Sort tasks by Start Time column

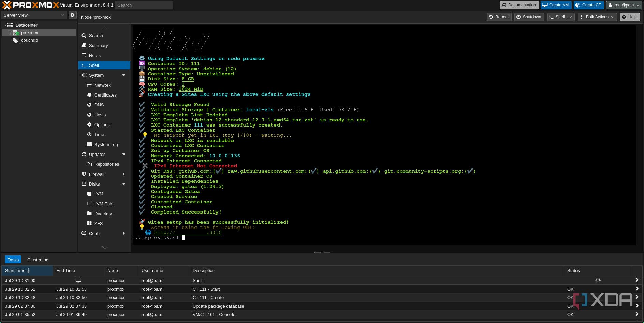point(27,270)
